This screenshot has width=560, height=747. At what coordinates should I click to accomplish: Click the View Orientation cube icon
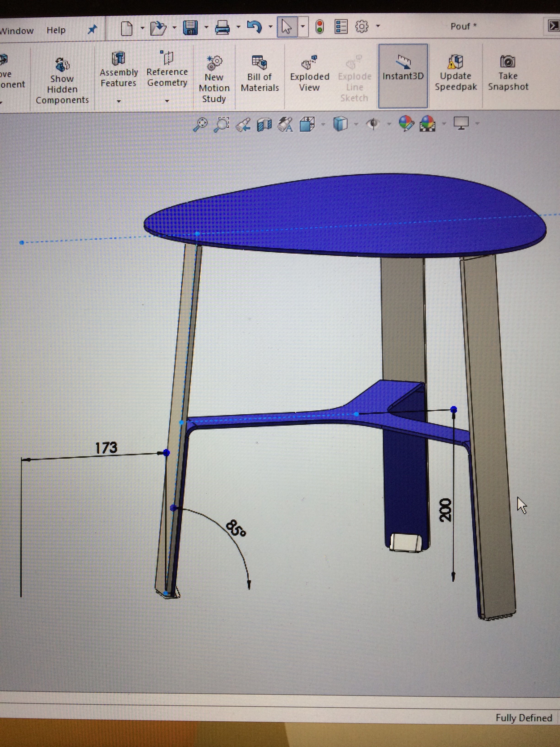point(307,124)
